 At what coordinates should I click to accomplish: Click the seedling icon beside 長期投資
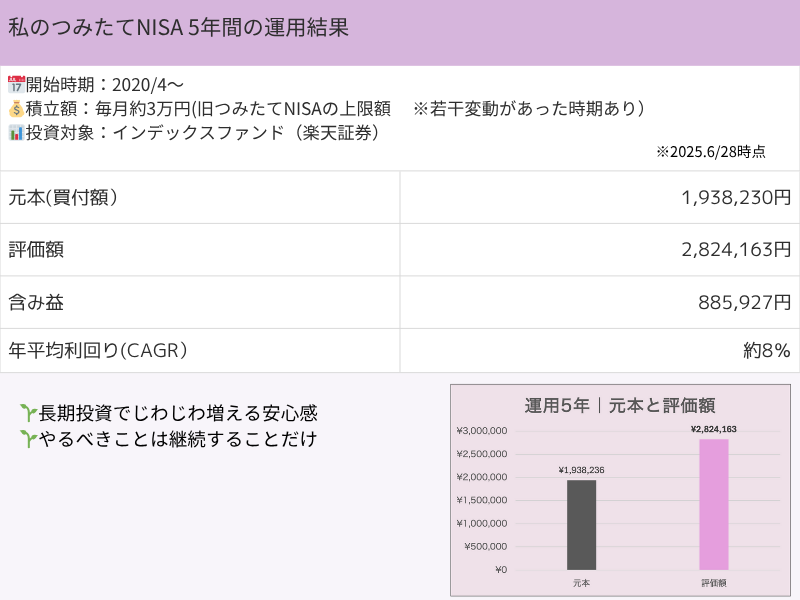tap(29, 413)
